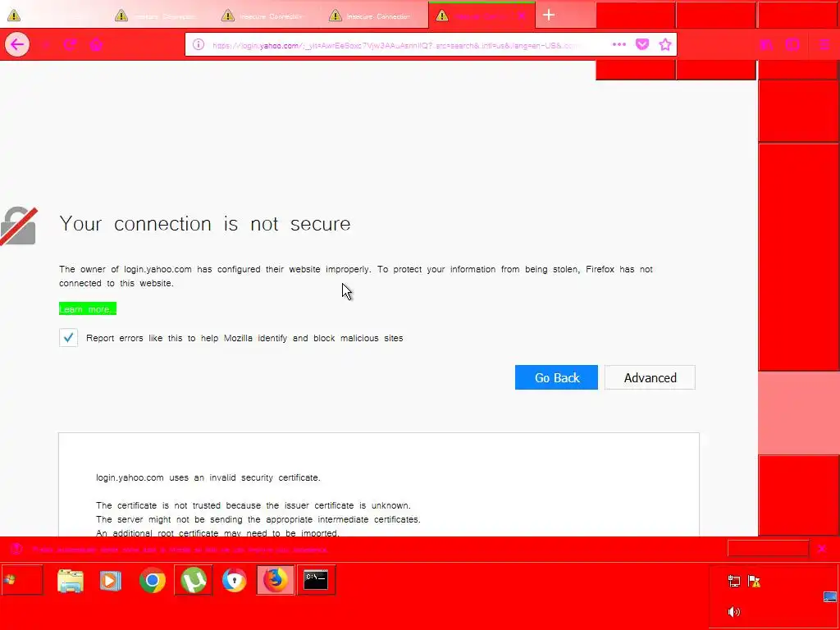Image resolution: width=840 pixels, height=630 pixels.
Task: Open the Learn more link
Action: [x=87, y=309]
